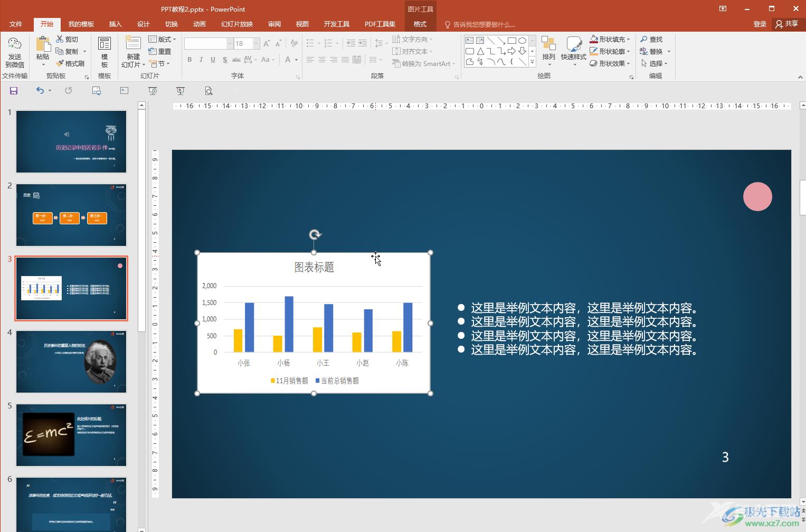
Task: Click the Format Painter tool
Action: click(70, 64)
